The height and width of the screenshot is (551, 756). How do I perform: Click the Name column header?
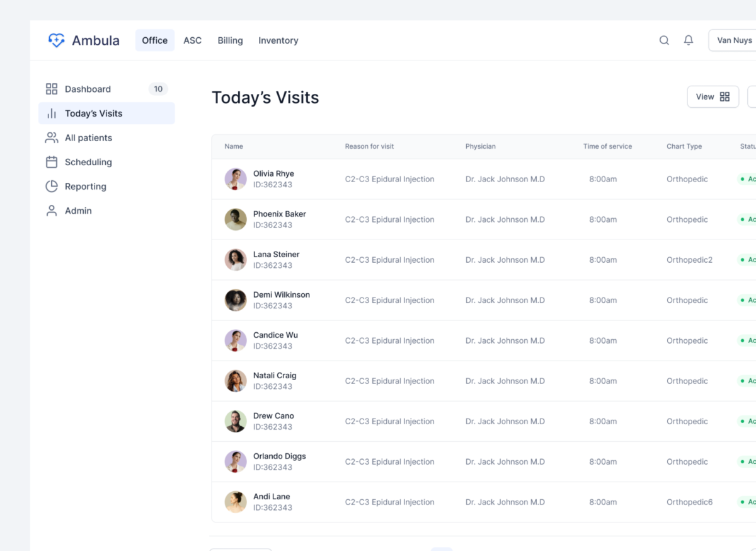(x=233, y=146)
